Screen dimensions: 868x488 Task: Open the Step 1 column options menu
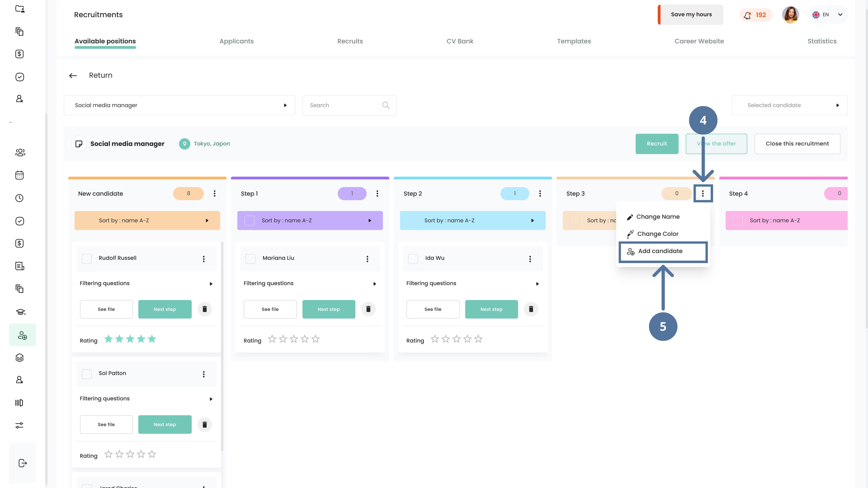[377, 193]
